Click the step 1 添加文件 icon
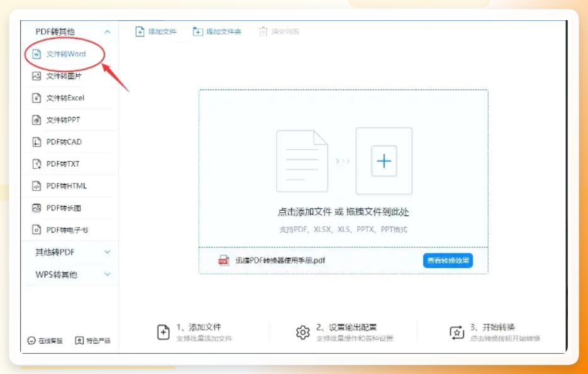588x374 pixels. [x=163, y=332]
